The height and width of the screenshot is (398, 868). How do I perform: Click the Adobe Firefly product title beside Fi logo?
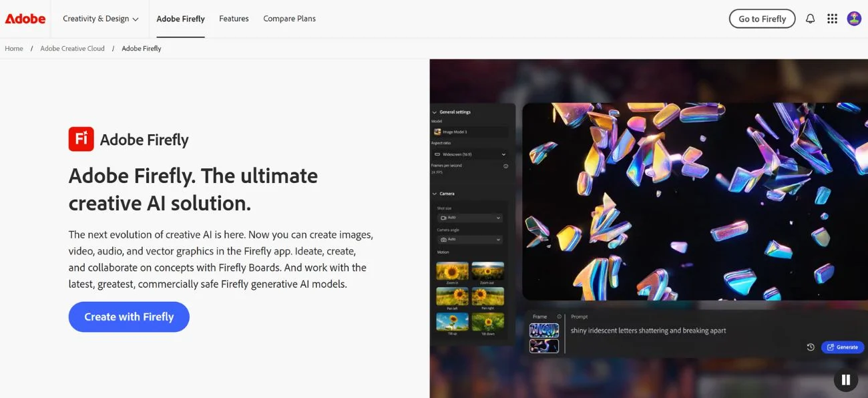(144, 140)
